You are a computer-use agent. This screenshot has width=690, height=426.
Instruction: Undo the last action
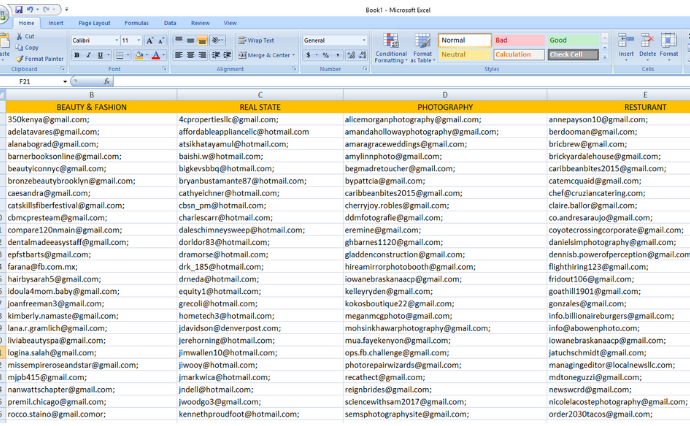point(30,9)
